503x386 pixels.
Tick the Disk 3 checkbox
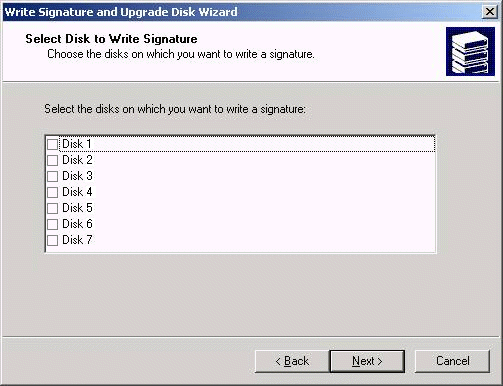52,176
